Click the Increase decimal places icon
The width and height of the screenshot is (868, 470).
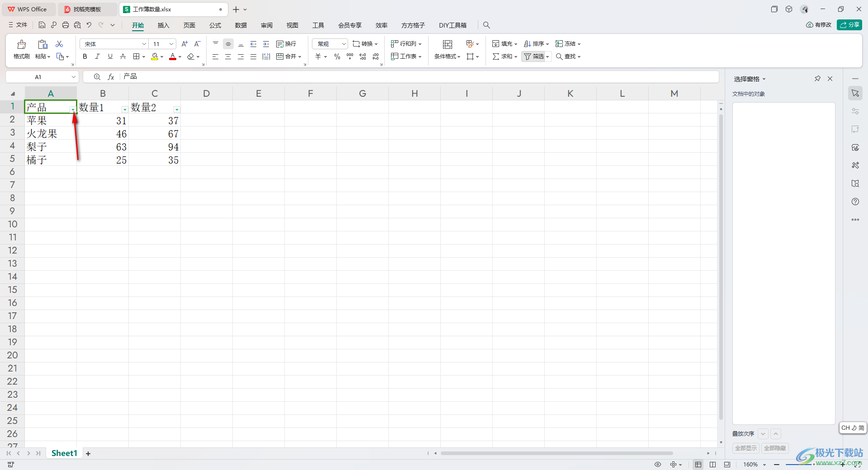[x=363, y=56]
